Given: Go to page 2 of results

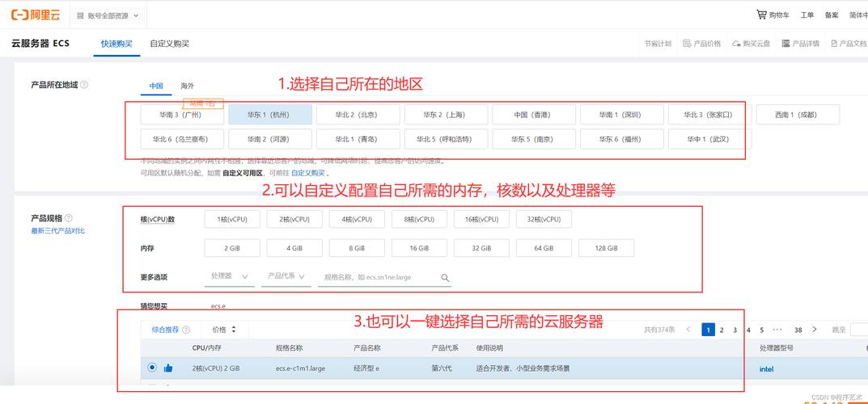Looking at the screenshot, I should (722, 330).
